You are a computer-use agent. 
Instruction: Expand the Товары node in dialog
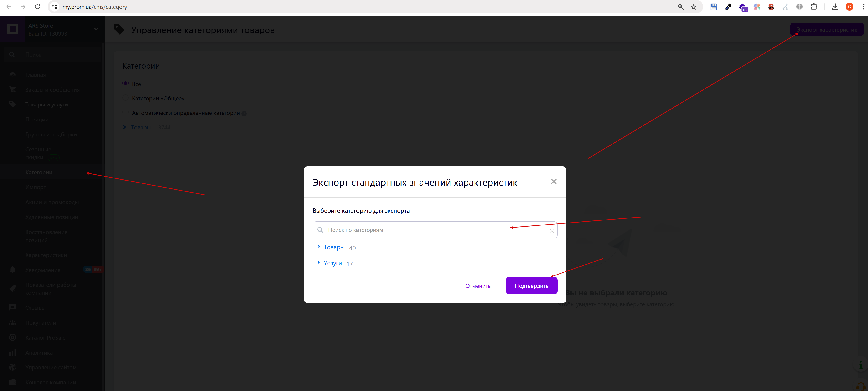[x=319, y=247]
